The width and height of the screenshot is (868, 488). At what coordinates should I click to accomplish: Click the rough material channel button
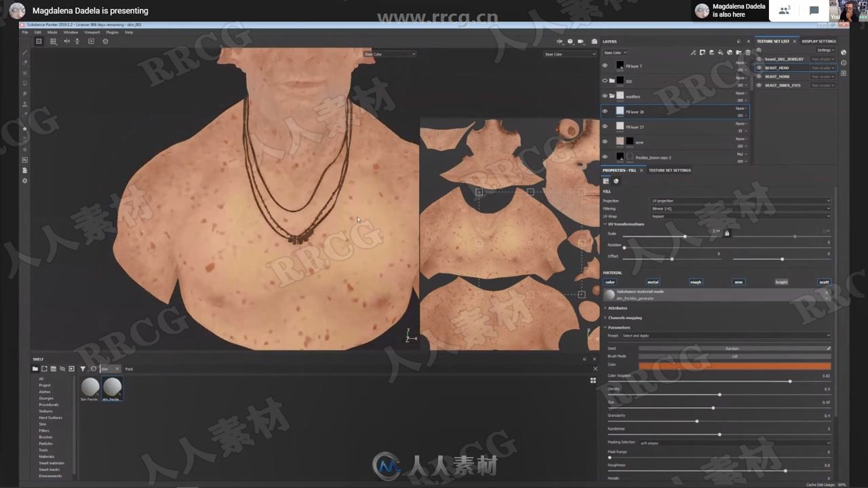(695, 282)
